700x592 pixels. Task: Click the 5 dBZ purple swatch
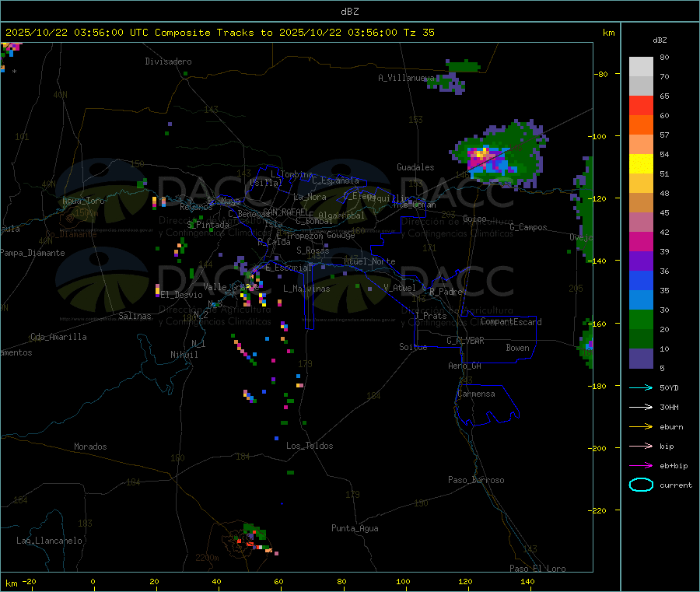(641, 359)
